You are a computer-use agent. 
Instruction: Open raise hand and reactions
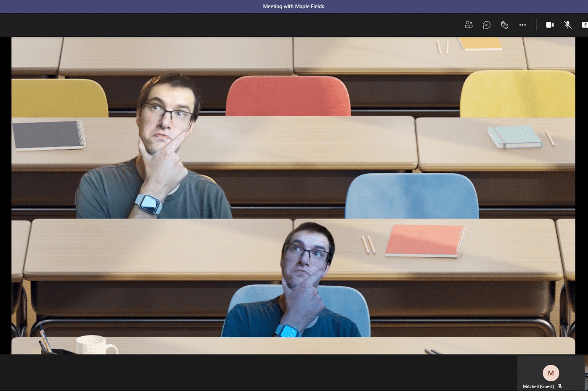(505, 25)
